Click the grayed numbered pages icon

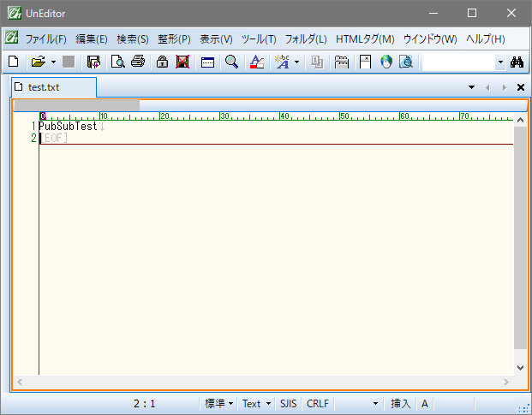click(317, 62)
